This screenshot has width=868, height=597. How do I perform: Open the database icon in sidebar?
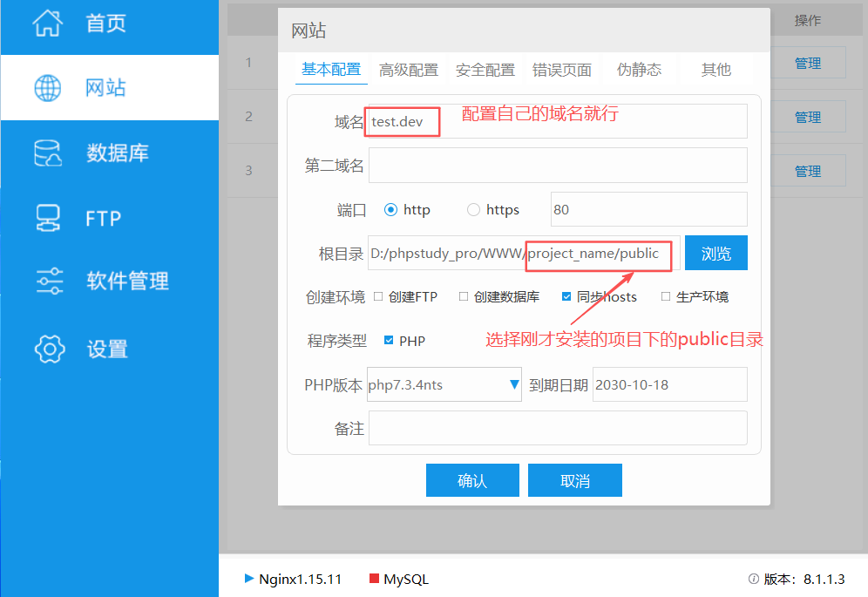point(48,153)
